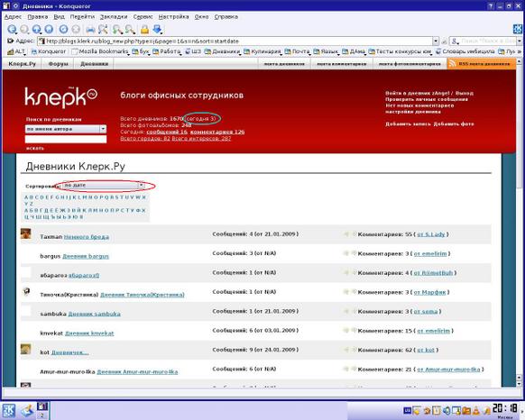Click the kot avatar thumbnail
This screenshot has height=420, width=525.
pyautogui.click(x=26, y=349)
